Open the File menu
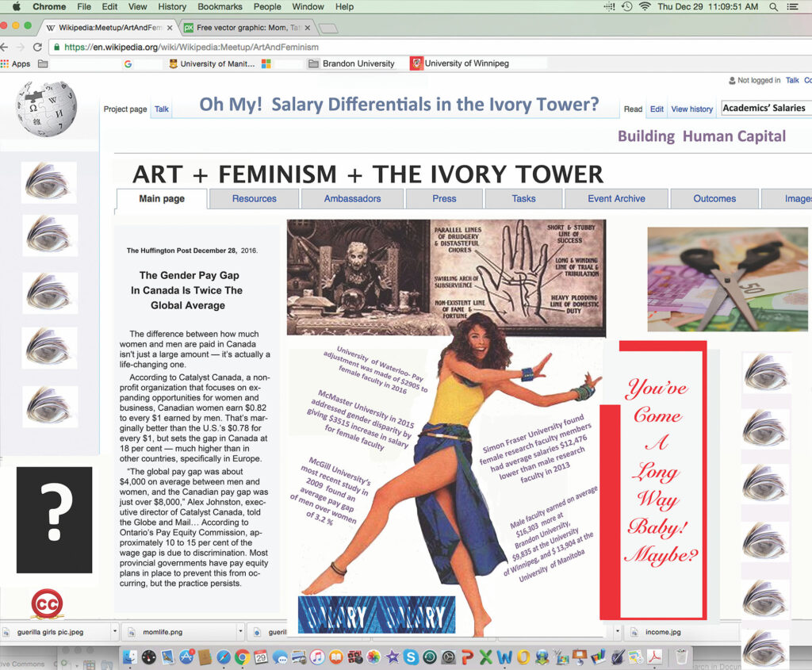This screenshot has width=812, height=670. [x=84, y=6]
